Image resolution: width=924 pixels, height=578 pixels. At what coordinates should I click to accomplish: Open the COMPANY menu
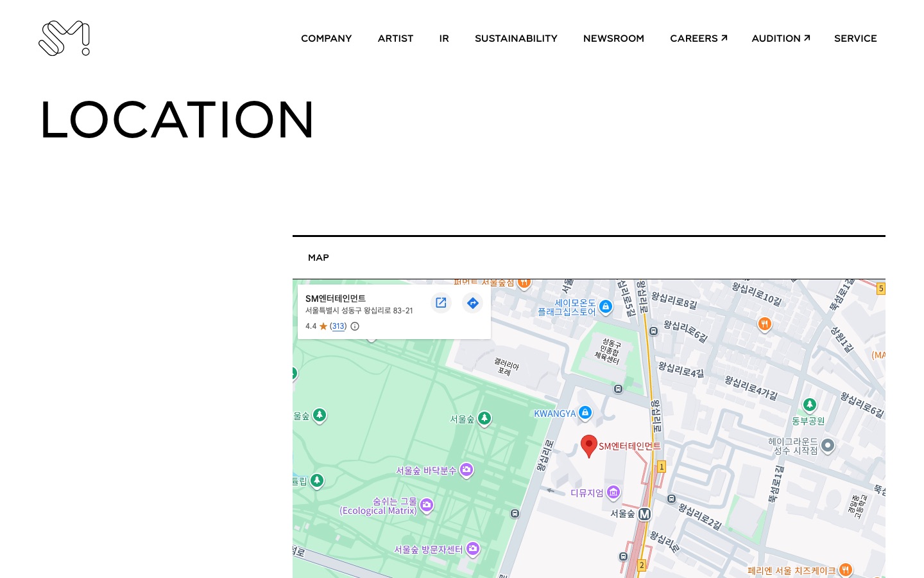pos(326,39)
